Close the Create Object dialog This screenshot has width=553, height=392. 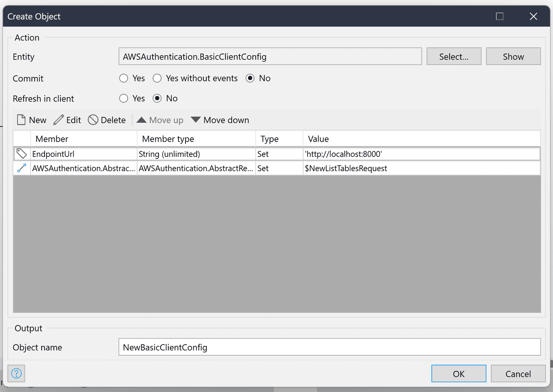pos(533,16)
